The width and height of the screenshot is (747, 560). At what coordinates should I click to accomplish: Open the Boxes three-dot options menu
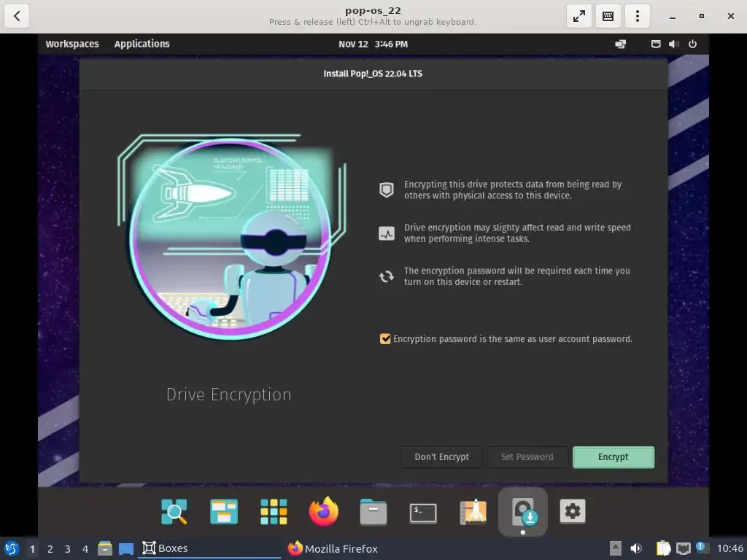637,16
